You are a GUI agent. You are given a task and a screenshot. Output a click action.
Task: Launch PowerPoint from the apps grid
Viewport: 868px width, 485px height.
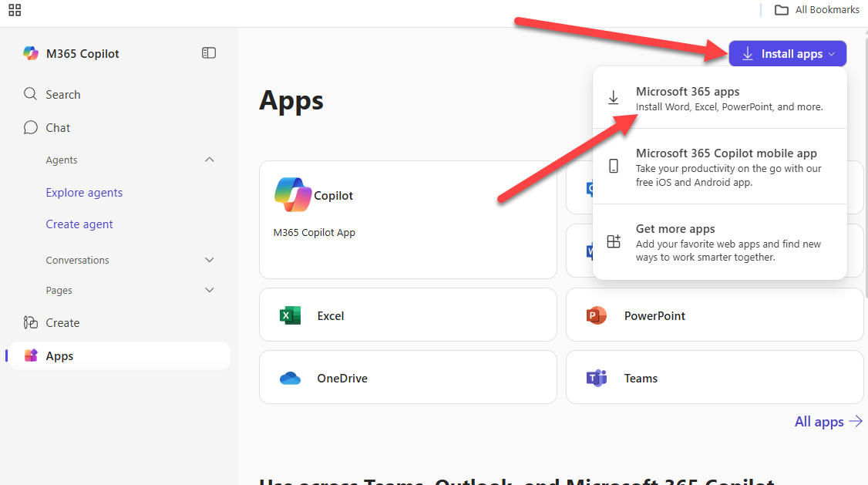click(714, 315)
